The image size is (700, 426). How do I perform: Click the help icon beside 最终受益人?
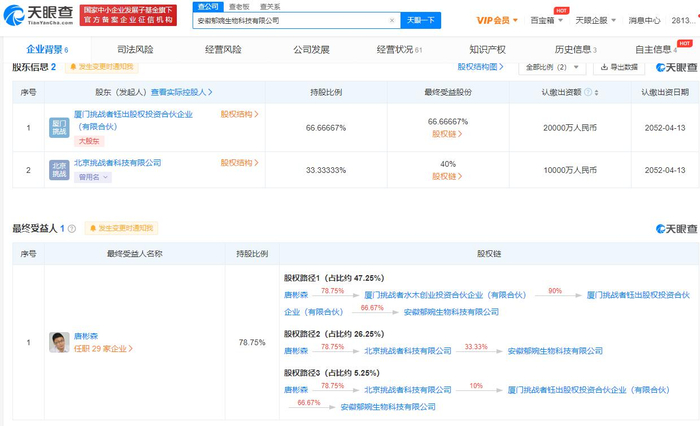[71, 229]
